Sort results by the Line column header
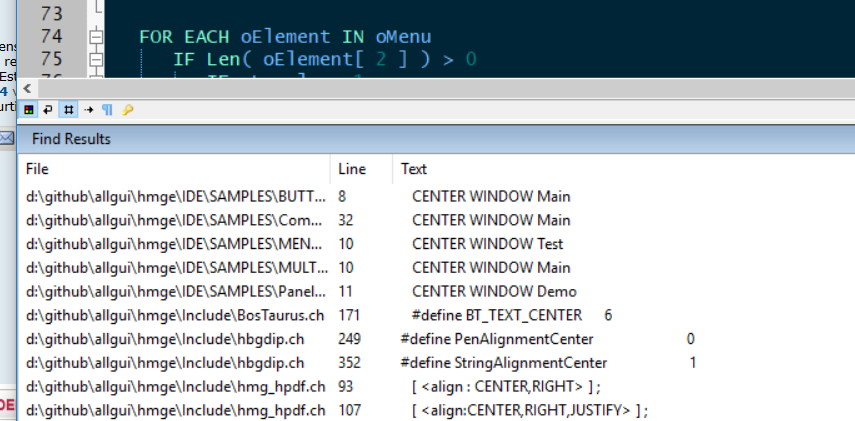 [x=352, y=169]
